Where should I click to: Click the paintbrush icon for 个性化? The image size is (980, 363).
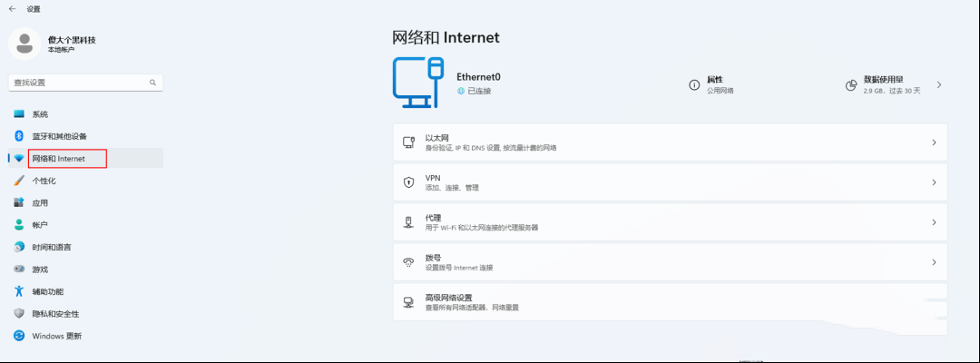[19, 181]
